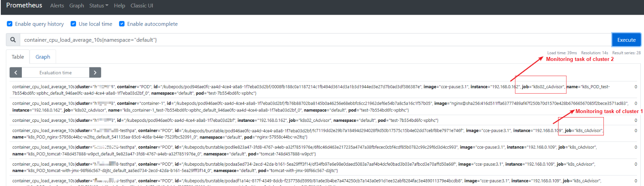The image size is (644, 186).
Task: Click the query expression input field
Action: point(314,40)
